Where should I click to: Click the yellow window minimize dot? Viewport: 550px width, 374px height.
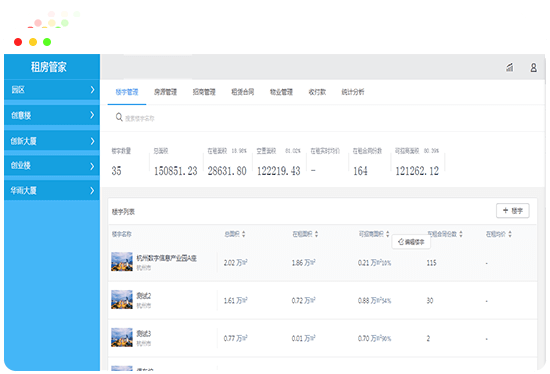(x=33, y=42)
